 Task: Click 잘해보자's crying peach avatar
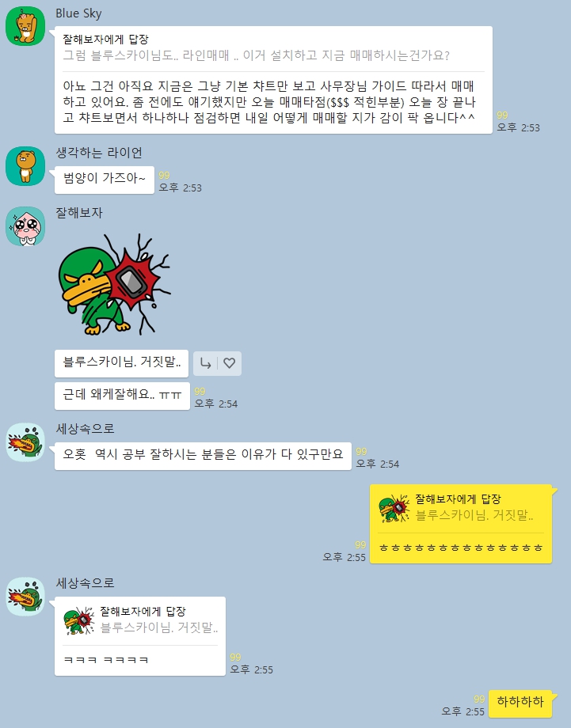(x=25, y=226)
